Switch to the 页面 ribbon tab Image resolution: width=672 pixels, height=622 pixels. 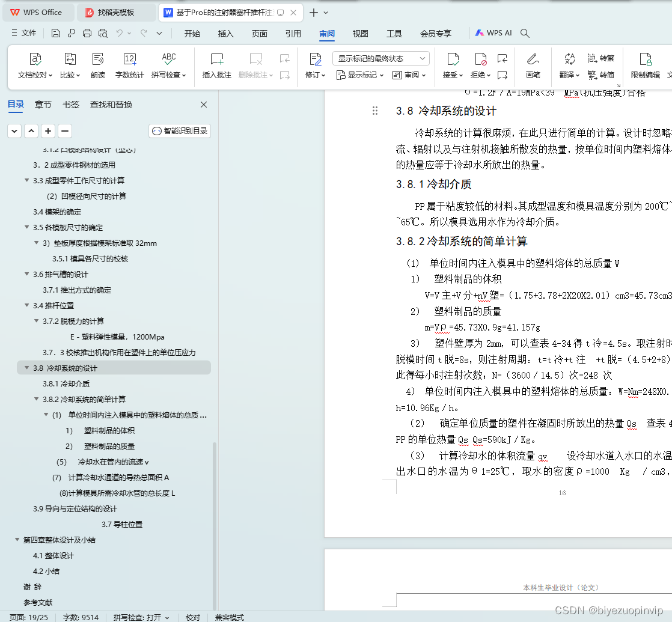(x=259, y=34)
